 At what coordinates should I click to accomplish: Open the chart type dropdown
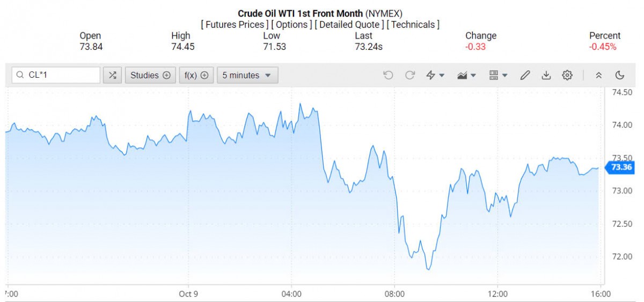click(x=466, y=75)
